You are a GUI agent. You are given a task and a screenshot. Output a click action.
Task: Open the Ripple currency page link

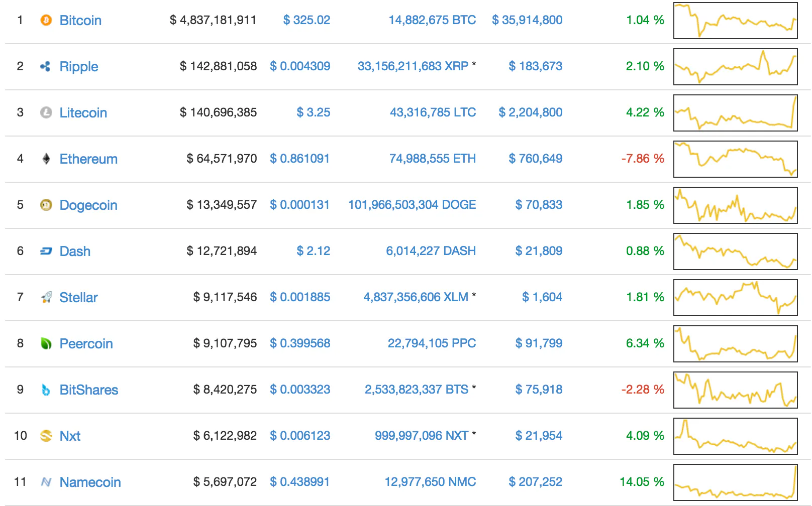point(79,67)
